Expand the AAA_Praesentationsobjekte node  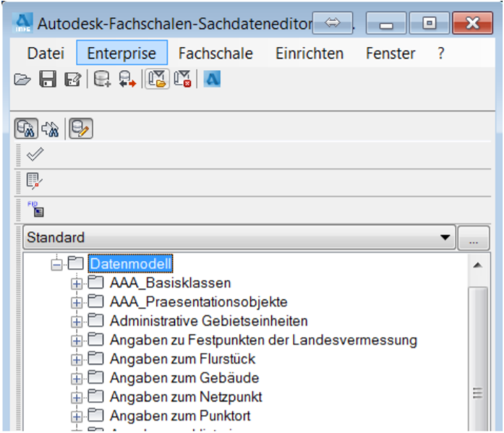(77, 303)
